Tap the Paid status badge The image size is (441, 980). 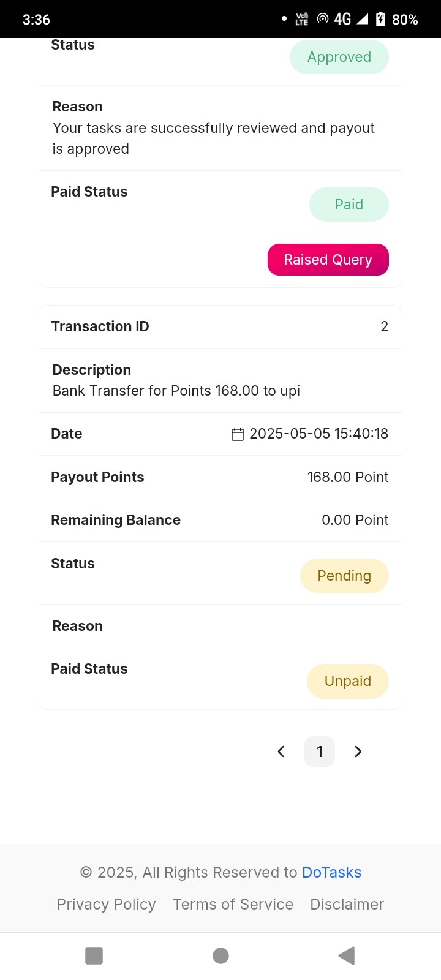[x=349, y=205]
